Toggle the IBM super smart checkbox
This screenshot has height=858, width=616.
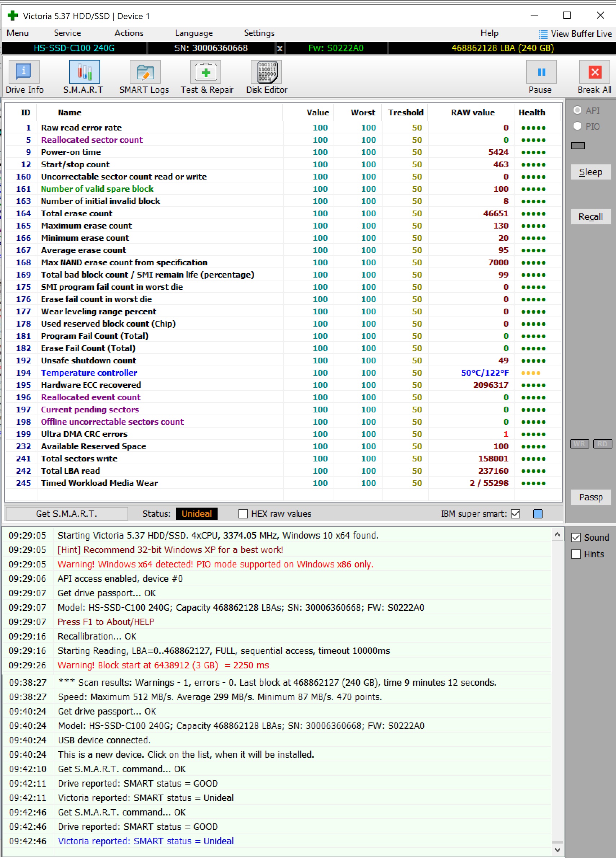(515, 514)
